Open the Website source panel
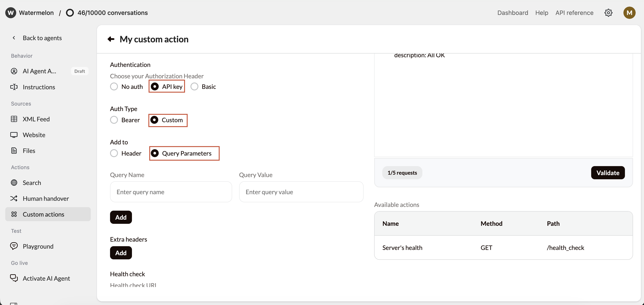Viewport: 644px width, 305px height. [x=34, y=135]
